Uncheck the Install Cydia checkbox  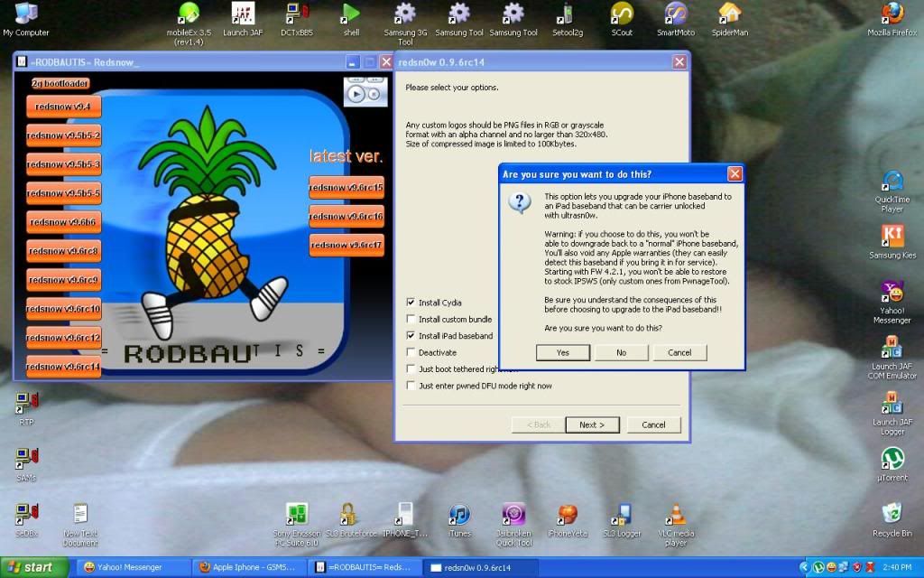(x=411, y=302)
